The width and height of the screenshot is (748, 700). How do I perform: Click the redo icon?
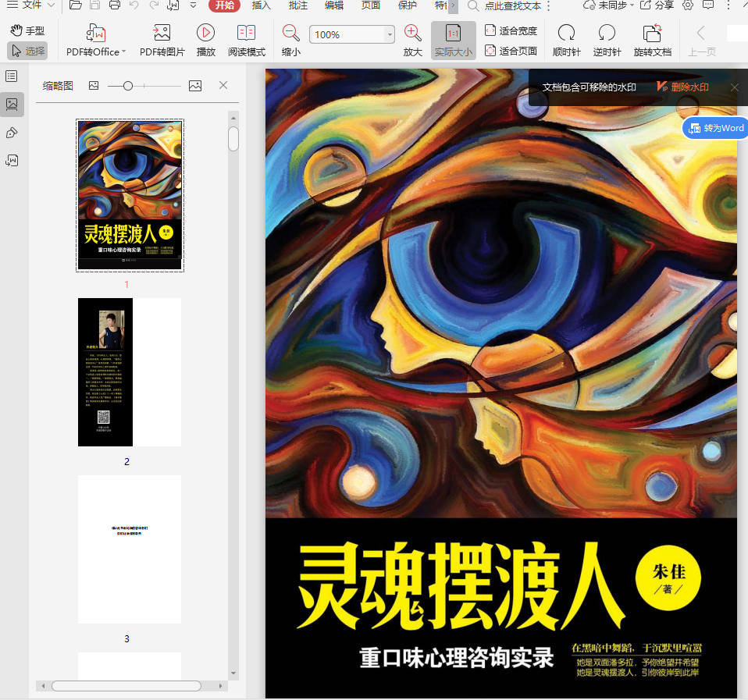click(x=154, y=5)
